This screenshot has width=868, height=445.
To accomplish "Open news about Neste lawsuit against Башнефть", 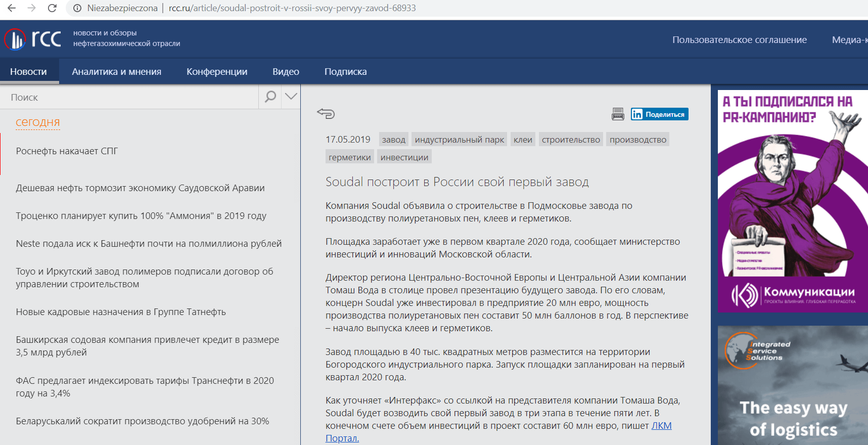I will pos(149,244).
